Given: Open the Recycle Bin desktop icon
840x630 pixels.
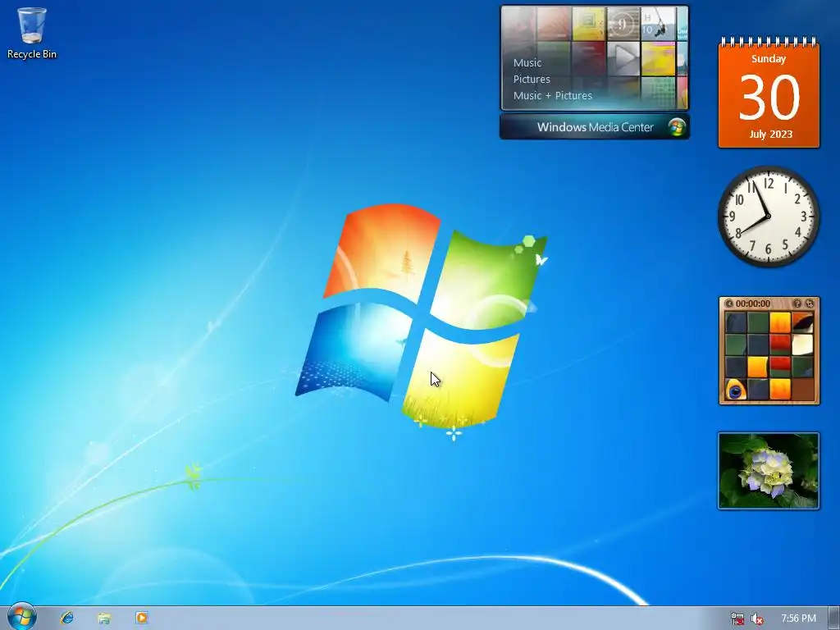Looking at the screenshot, I should [x=32, y=32].
